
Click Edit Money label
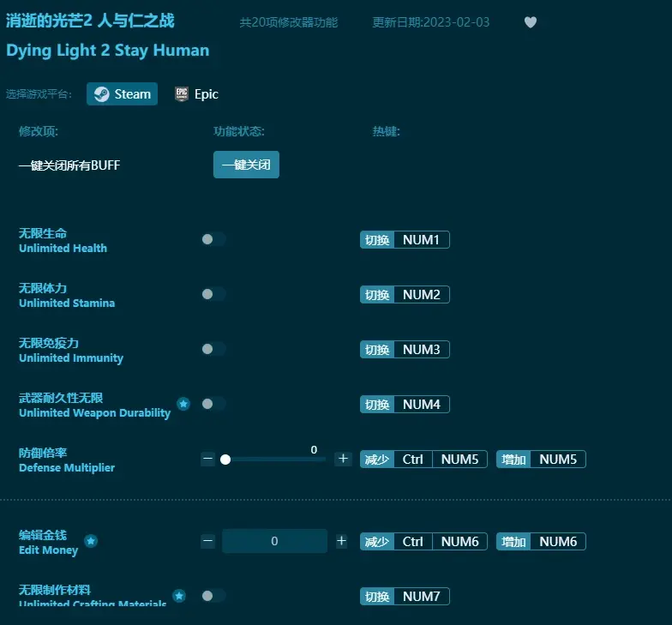pos(48,550)
